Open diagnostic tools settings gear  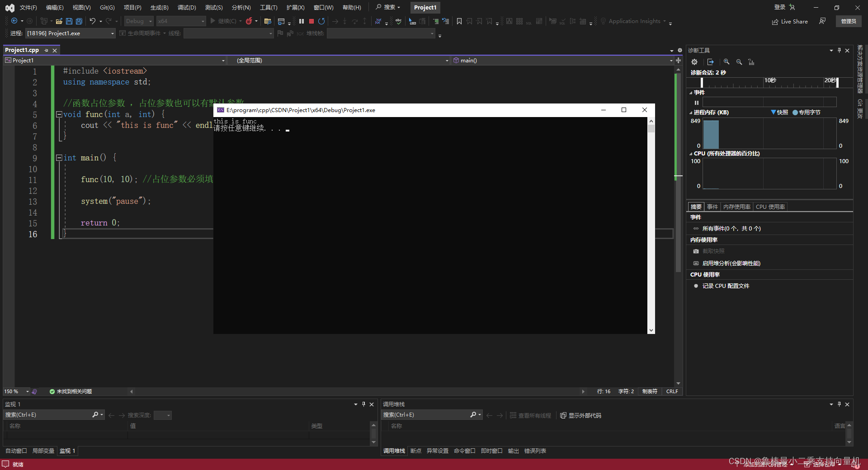click(x=694, y=62)
